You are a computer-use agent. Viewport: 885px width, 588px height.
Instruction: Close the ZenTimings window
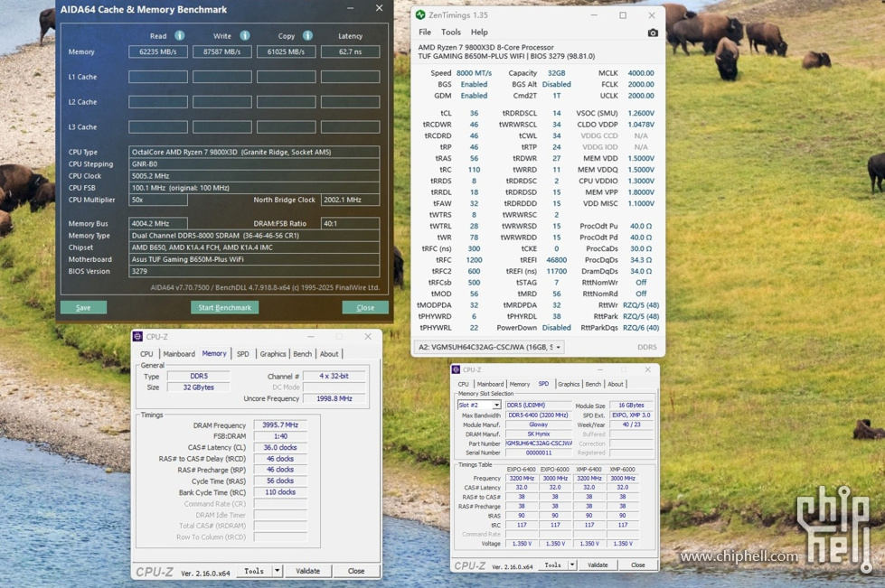tap(652, 15)
